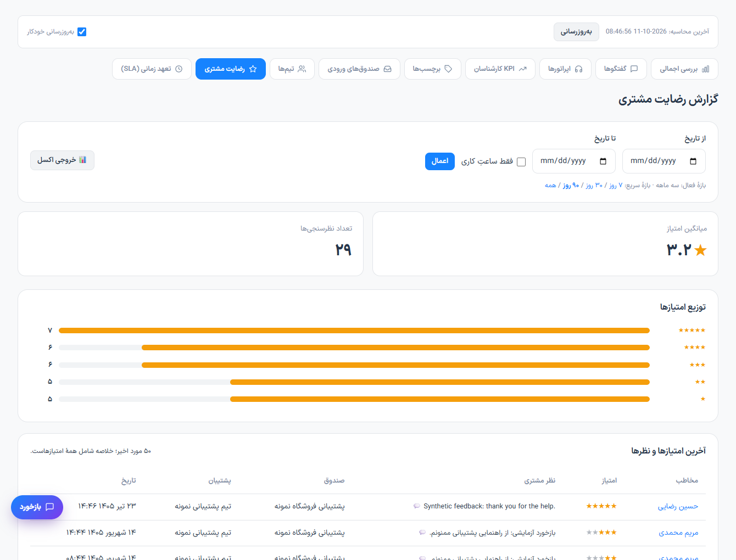The height and width of the screenshot is (560, 736).
Task: Enable the فقط ساعت کاری checkbox
Action: (521, 162)
